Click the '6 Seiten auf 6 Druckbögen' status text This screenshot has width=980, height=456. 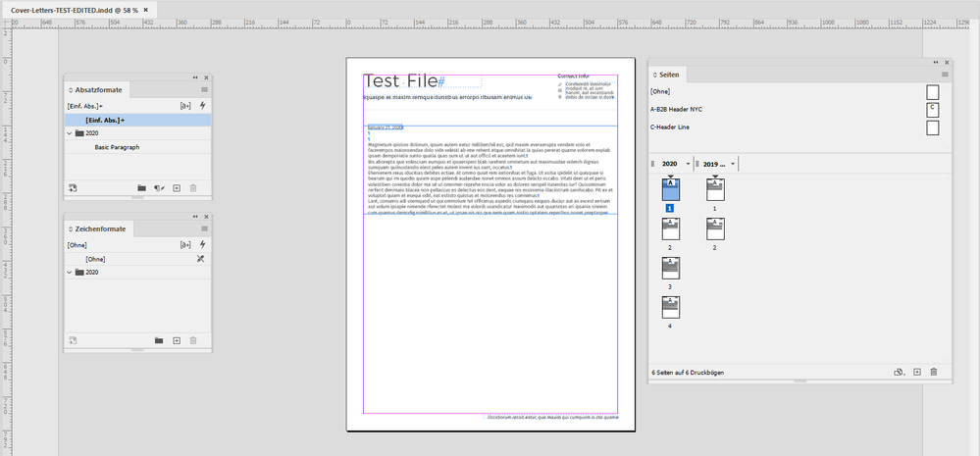tap(688, 373)
